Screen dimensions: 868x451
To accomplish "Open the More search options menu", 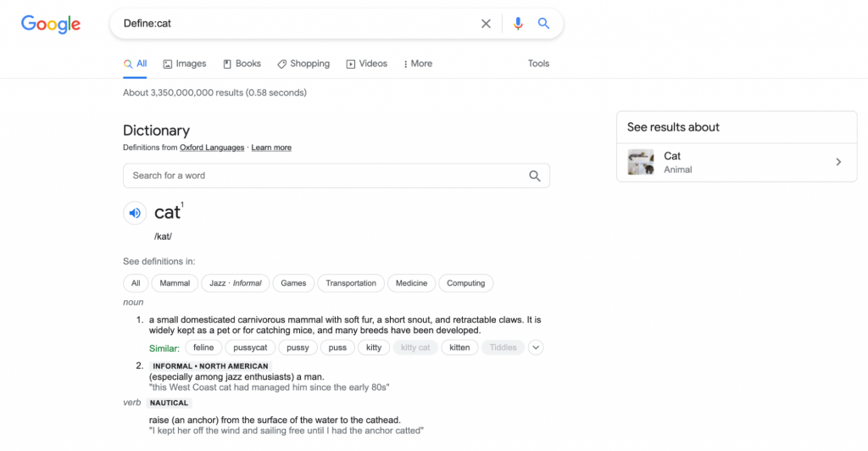I will coord(418,64).
